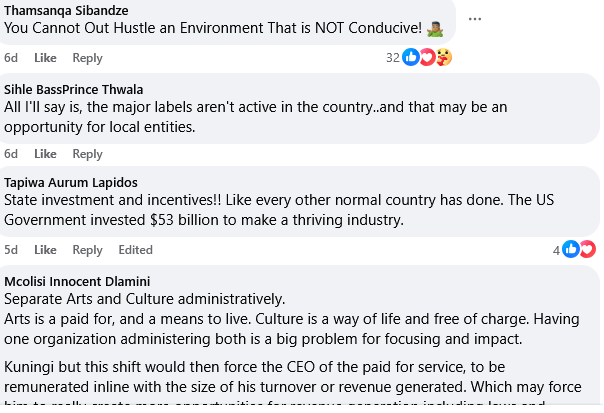Click the thumbs-up reaction on Tapiwa's comment

[x=571, y=249]
